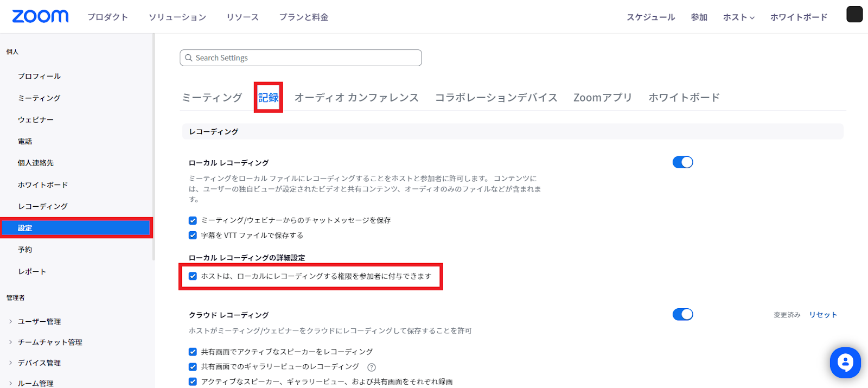The width and height of the screenshot is (868, 388).
Task: Expand ユーザー管理 in sidebar
Action: click(x=39, y=321)
